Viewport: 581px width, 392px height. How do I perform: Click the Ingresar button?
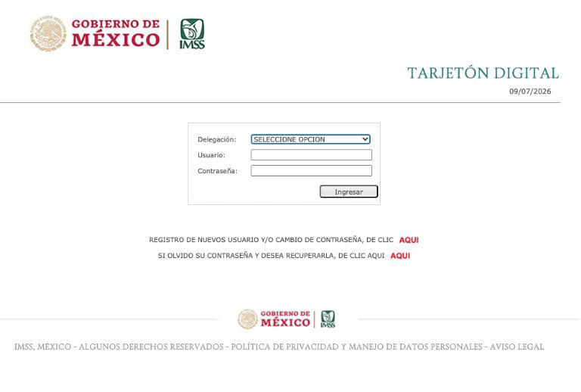coord(349,192)
